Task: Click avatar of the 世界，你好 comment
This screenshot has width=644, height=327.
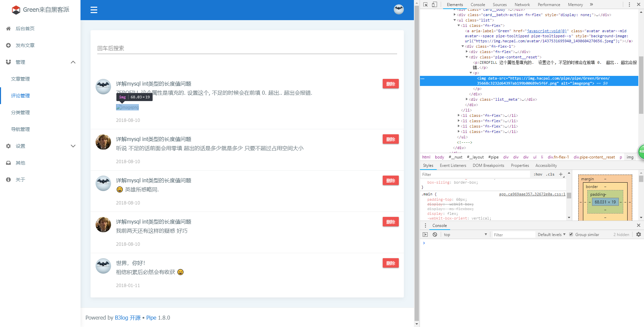Action: click(x=103, y=266)
